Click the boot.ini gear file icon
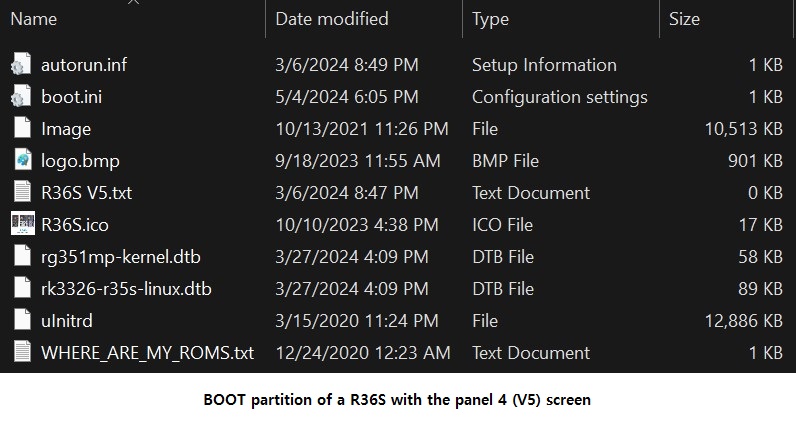This screenshot has height=425, width=796. point(21,96)
